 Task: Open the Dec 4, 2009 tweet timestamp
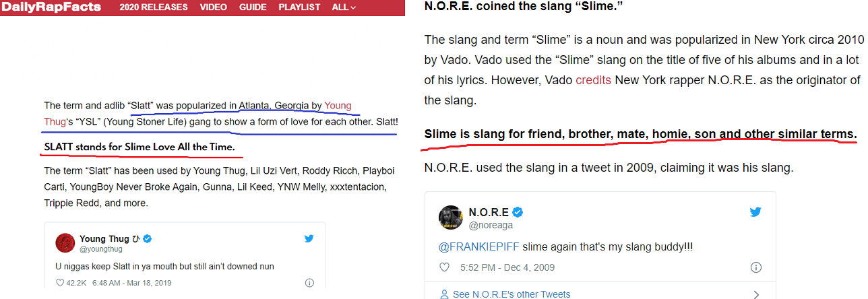[507, 267]
